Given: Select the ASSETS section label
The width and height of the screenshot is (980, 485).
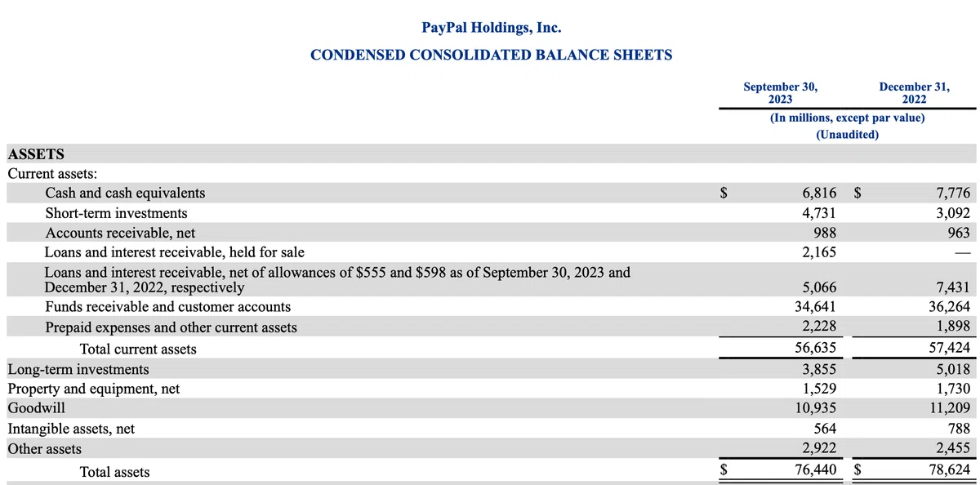Looking at the screenshot, I should click(36, 154).
